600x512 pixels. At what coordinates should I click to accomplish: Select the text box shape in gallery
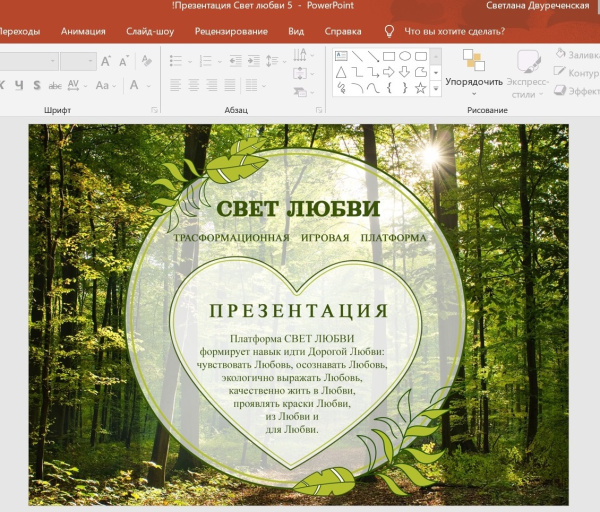tap(341, 56)
